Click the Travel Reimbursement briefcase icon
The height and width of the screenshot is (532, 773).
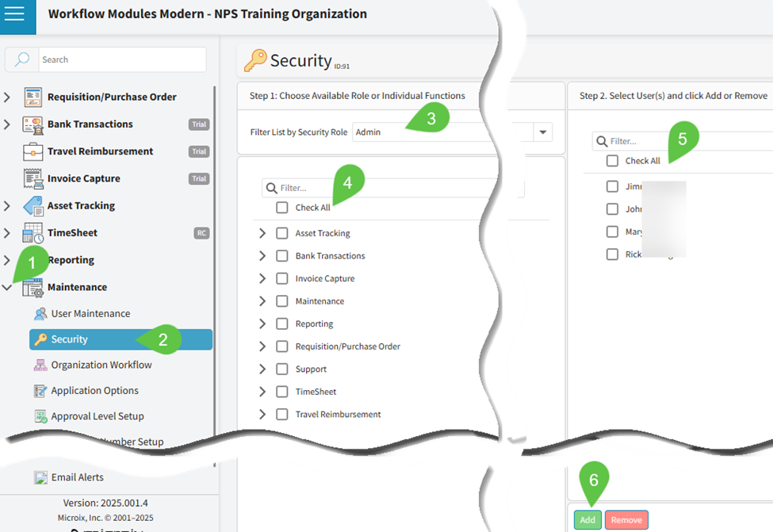click(33, 151)
